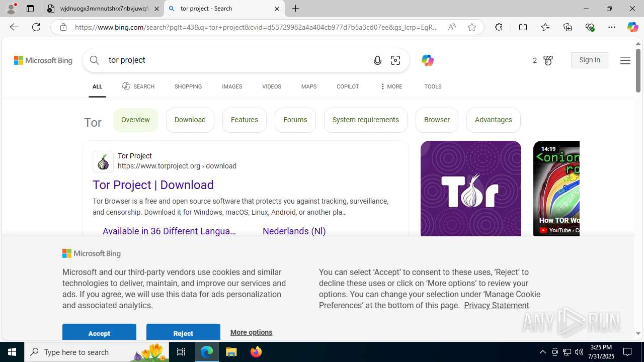Open the Privacy Statement link

[x=497, y=305]
